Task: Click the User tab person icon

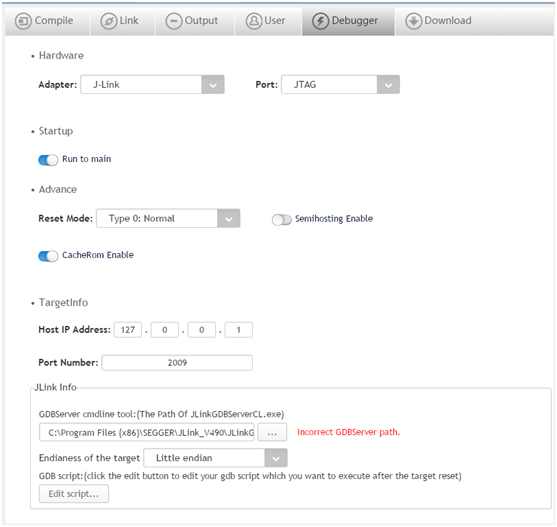Action: point(254,21)
